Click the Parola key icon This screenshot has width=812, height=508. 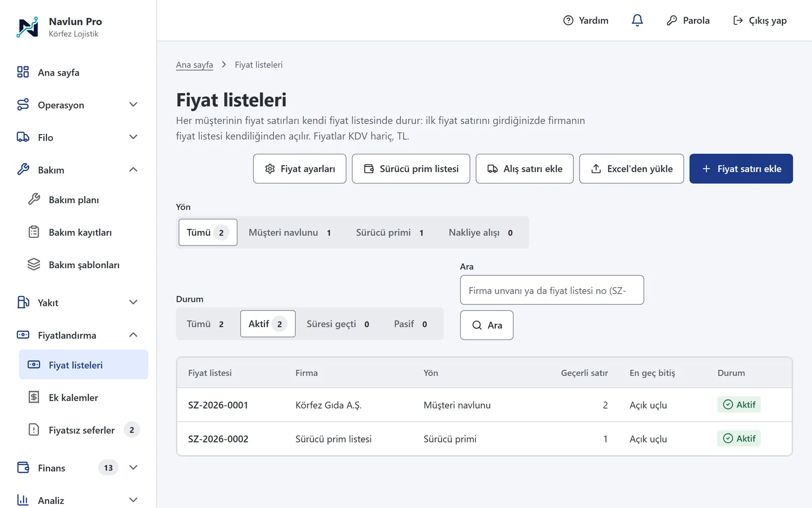[672, 20]
